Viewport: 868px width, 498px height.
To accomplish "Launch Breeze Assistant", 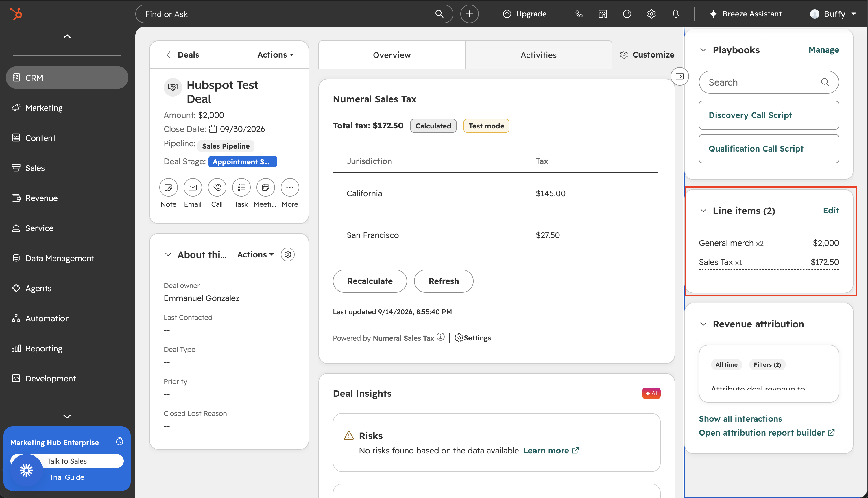I will pos(745,14).
